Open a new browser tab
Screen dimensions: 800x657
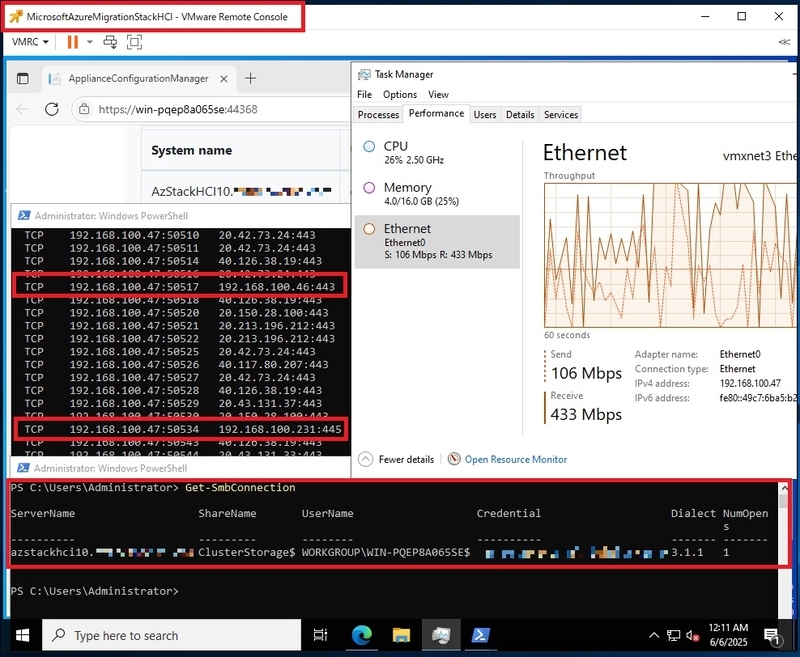pyautogui.click(x=250, y=79)
